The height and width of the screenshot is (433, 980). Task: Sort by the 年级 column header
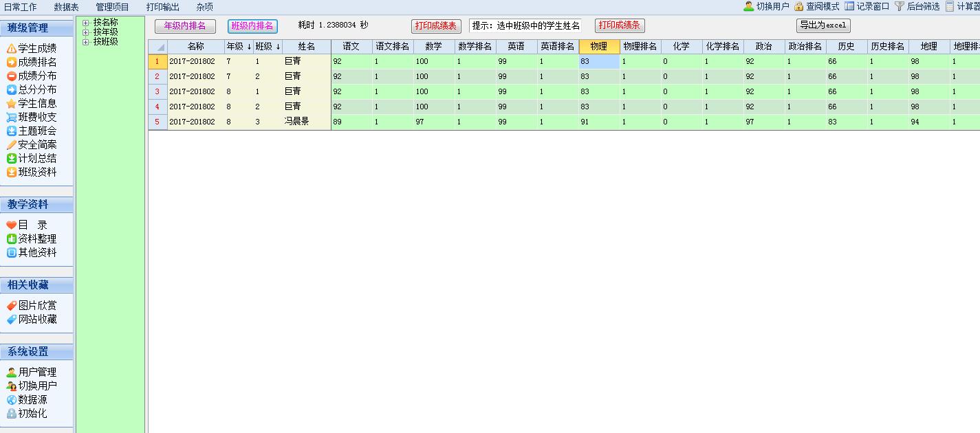[x=239, y=47]
